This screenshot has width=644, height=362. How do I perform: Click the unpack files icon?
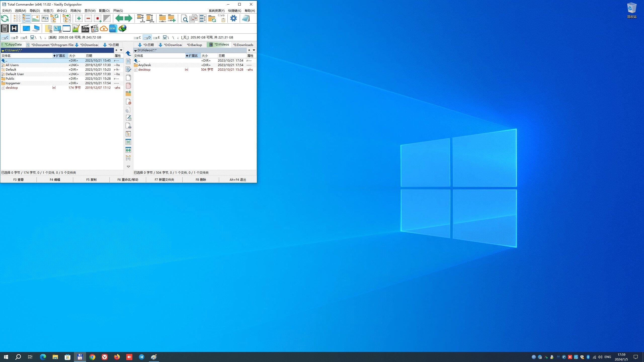[x=150, y=18]
